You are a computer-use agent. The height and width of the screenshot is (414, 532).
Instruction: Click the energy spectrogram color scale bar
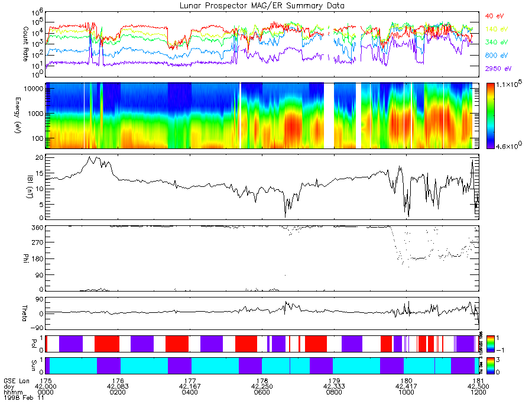coord(490,116)
